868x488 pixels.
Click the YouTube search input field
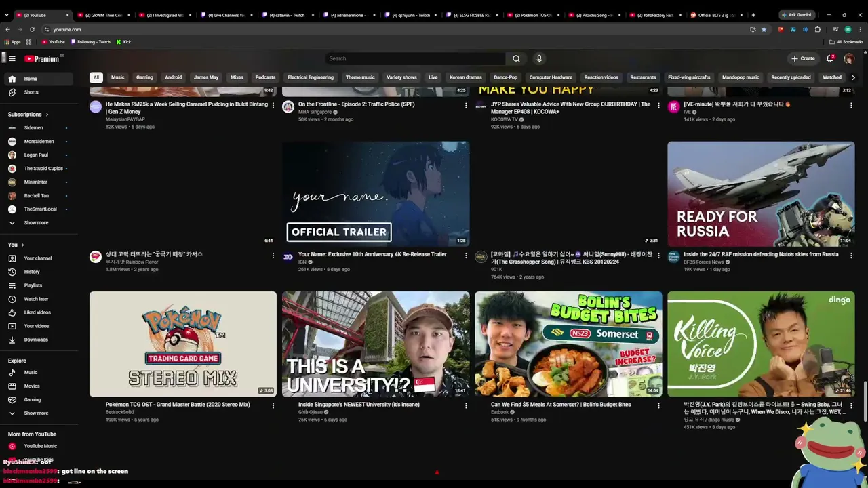pyautogui.click(x=415, y=58)
